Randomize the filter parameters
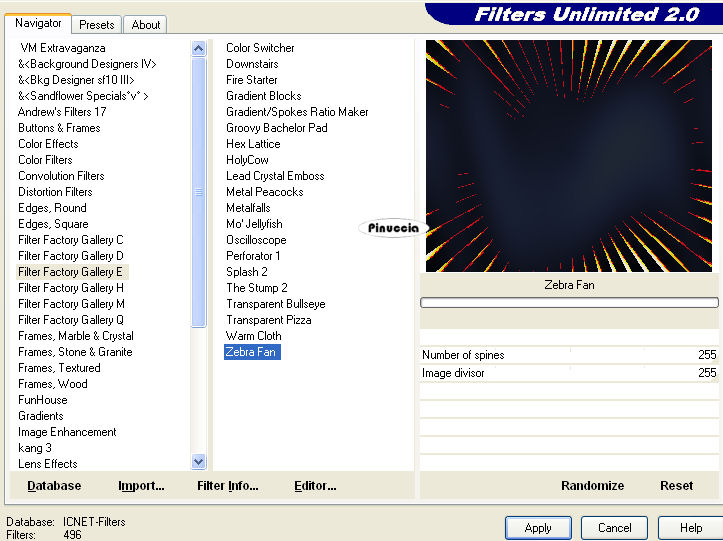 (x=593, y=486)
